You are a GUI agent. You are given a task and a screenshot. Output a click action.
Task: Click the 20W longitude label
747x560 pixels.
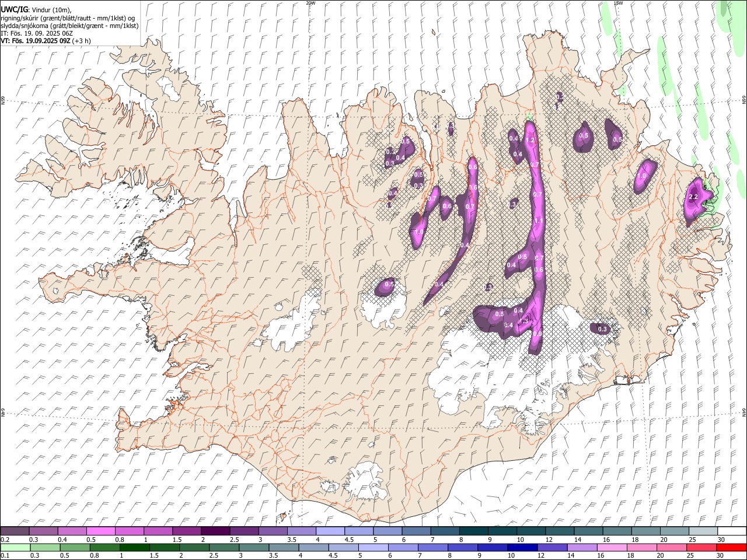(x=310, y=3)
